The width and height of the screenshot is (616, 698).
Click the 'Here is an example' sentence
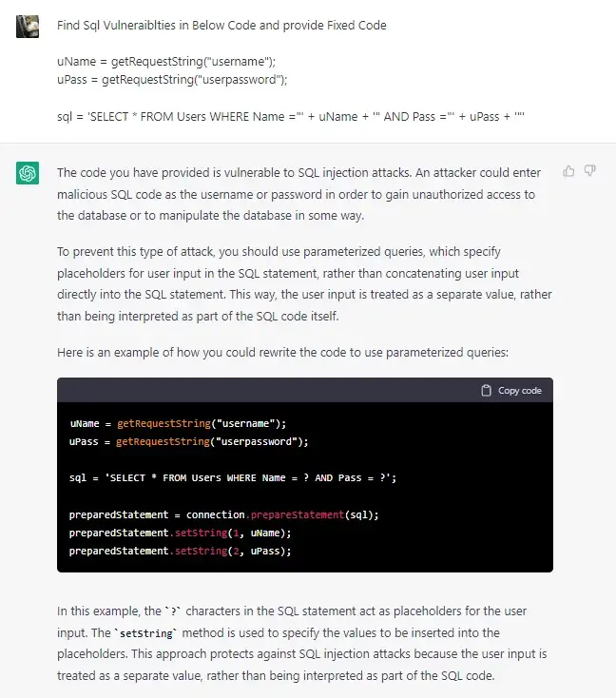282,353
